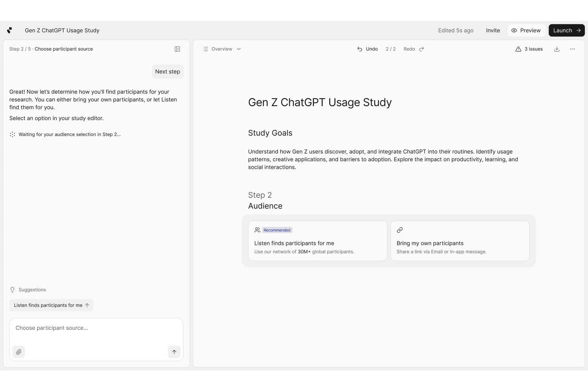Click the study goals description paragraph
Viewport: 588px width, 392px height.
click(383, 159)
